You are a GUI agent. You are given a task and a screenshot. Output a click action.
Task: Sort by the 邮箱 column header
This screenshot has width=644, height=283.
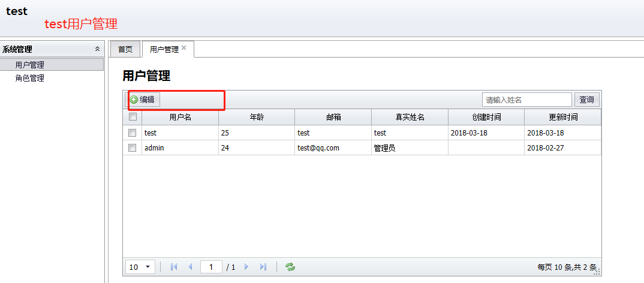point(333,117)
